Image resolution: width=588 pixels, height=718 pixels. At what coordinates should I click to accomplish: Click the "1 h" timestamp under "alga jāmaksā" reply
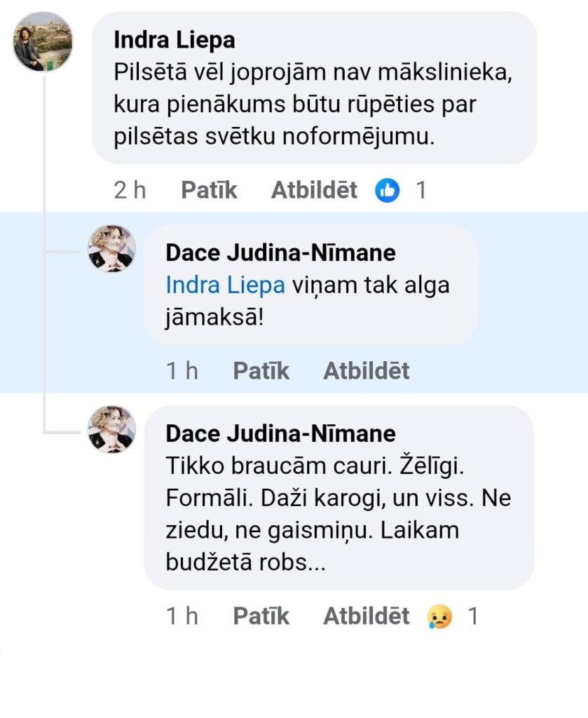click(182, 371)
